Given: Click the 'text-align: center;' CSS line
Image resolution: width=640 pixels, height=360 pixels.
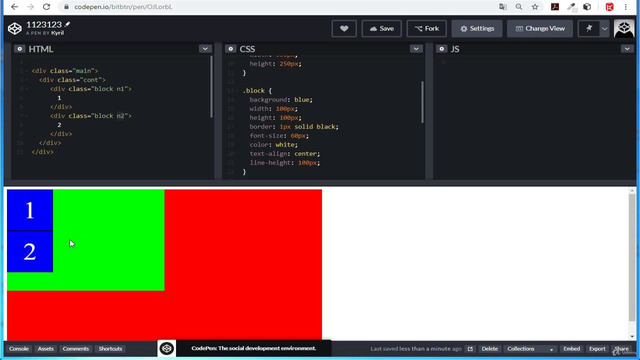Looking at the screenshot, I should (285, 154).
